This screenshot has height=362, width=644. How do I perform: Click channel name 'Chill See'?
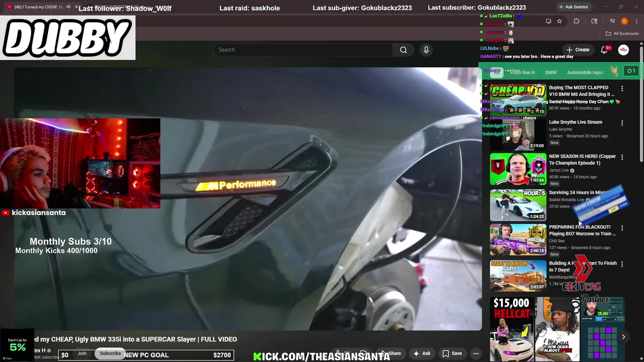558,241
